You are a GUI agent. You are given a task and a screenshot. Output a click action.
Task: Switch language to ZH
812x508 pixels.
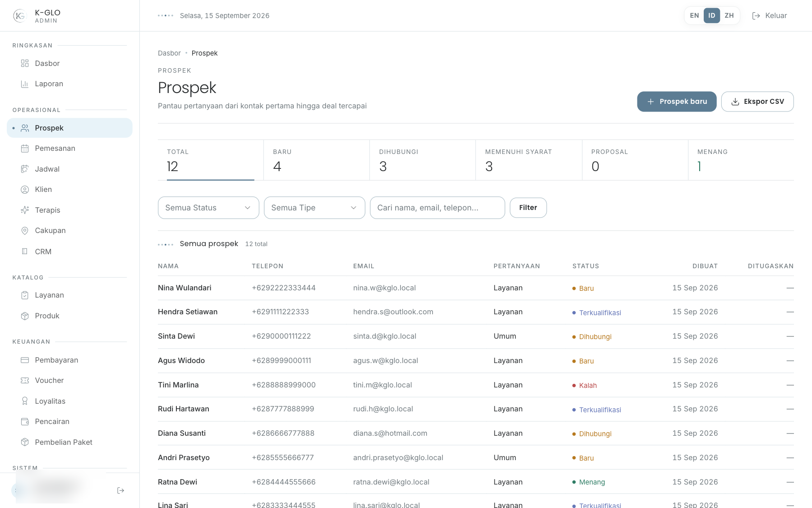coord(729,15)
